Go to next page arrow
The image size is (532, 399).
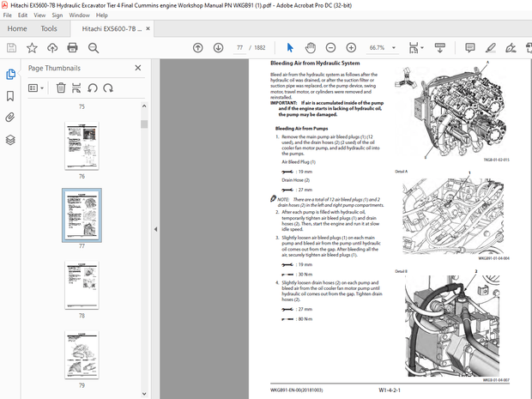tap(218, 48)
